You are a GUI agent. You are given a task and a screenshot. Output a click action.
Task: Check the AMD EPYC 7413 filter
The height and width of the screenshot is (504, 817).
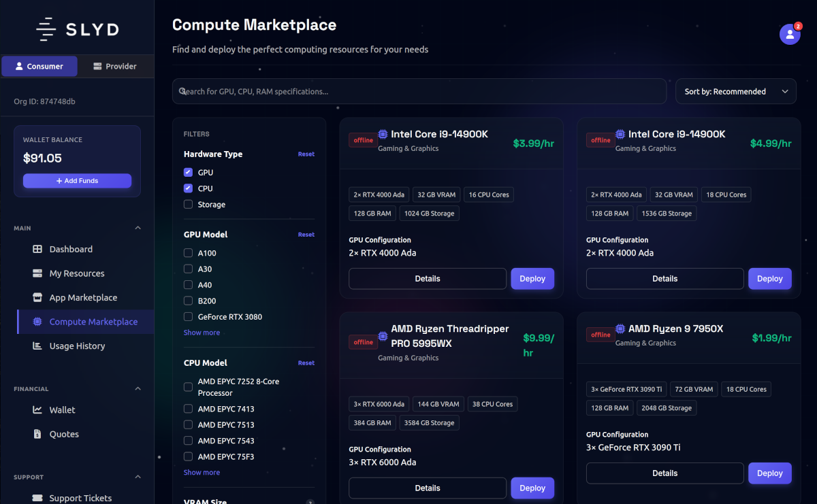pos(188,409)
